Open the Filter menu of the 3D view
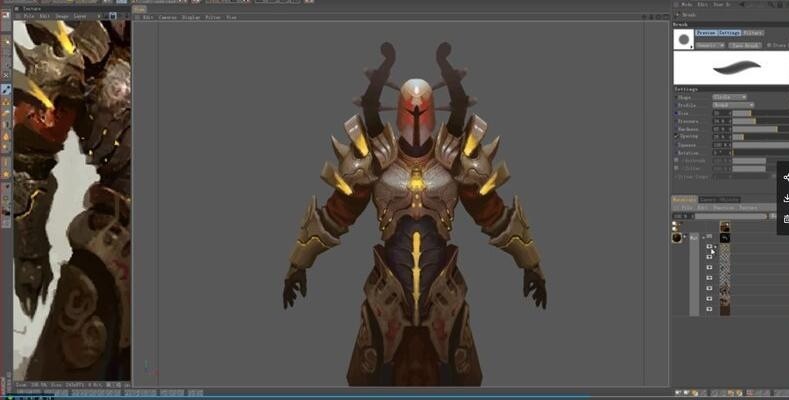789x400 pixels. 213,17
